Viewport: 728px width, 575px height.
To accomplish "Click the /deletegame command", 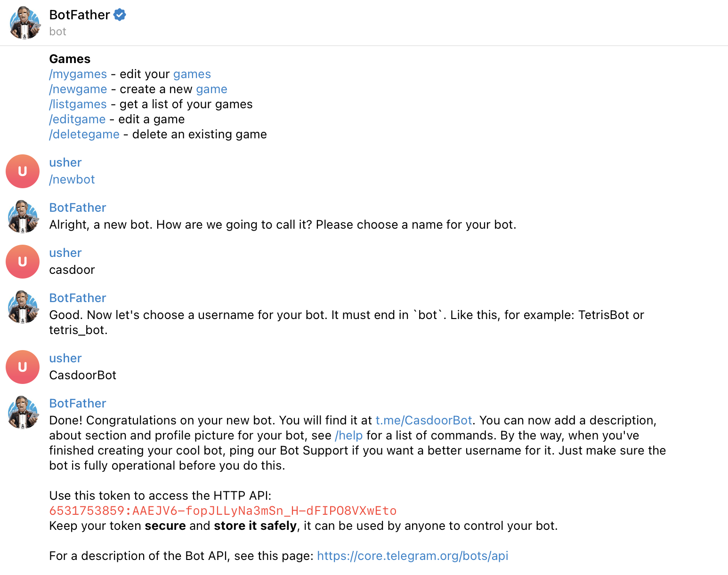I will coord(84,134).
